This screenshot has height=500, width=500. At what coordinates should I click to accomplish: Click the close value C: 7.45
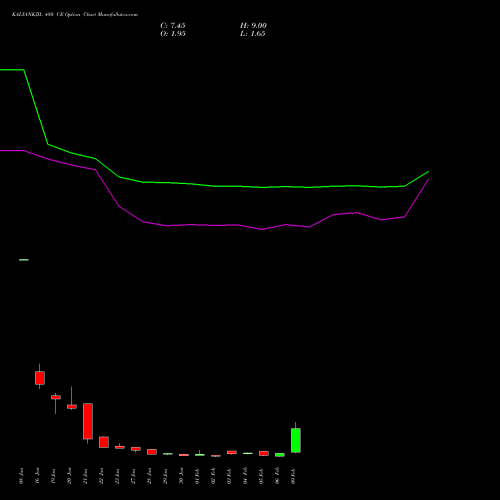click(173, 26)
